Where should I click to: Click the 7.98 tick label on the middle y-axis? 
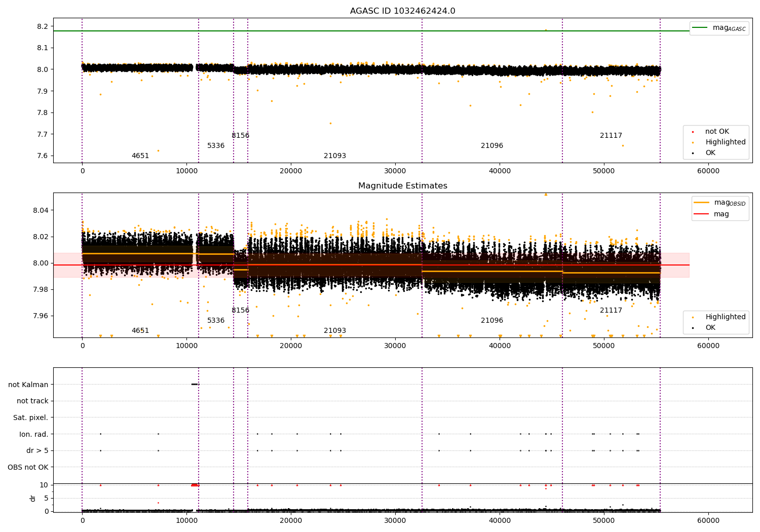click(41, 289)
